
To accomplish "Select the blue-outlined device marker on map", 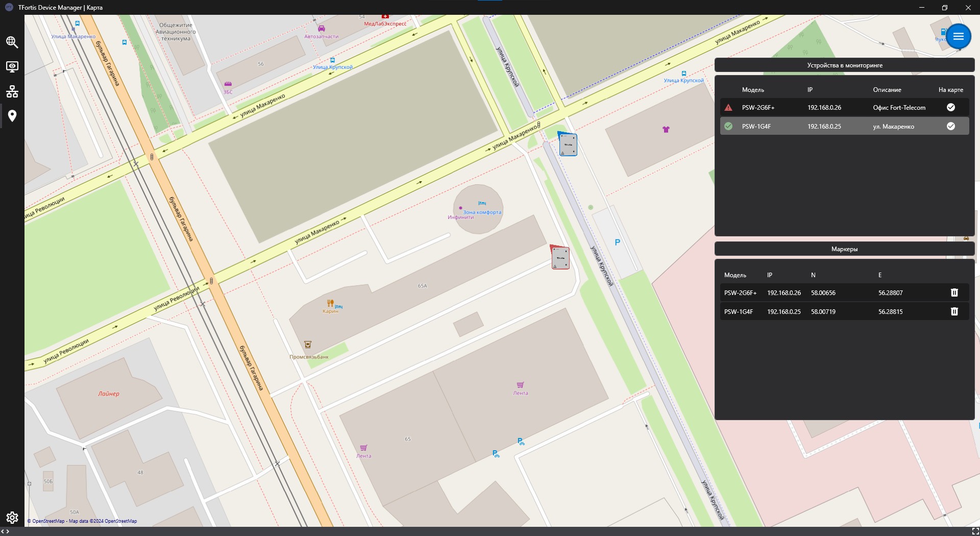I will 568,144.
